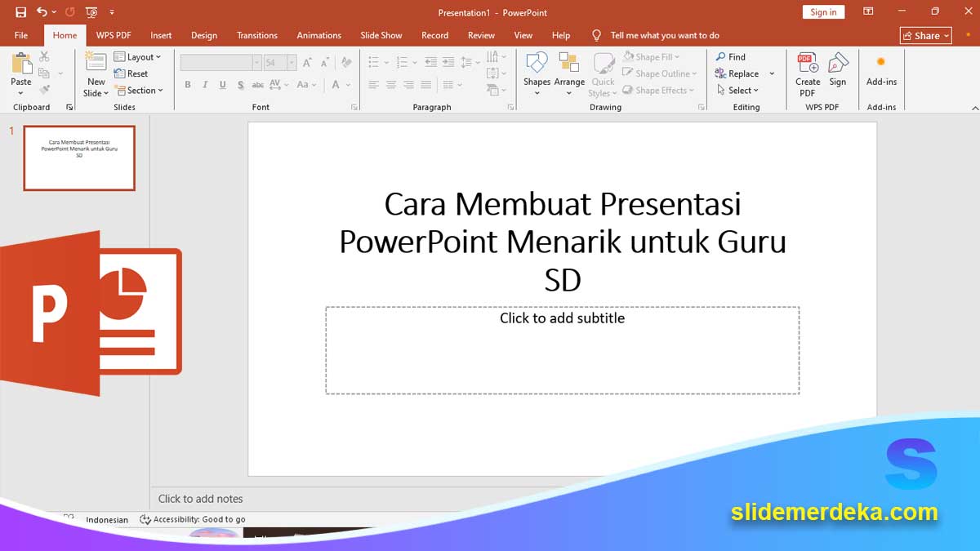
Task: Decrease font size with smaller A
Action: [323, 62]
